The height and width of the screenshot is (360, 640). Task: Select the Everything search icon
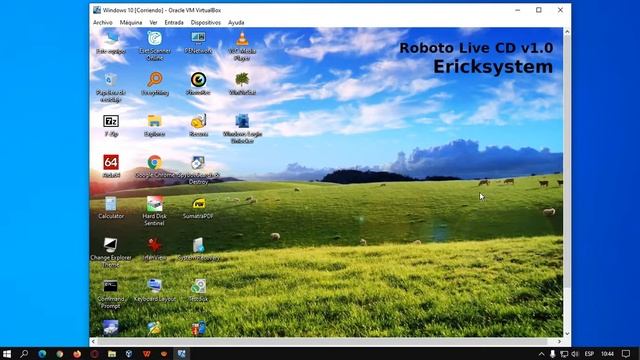(155, 84)
